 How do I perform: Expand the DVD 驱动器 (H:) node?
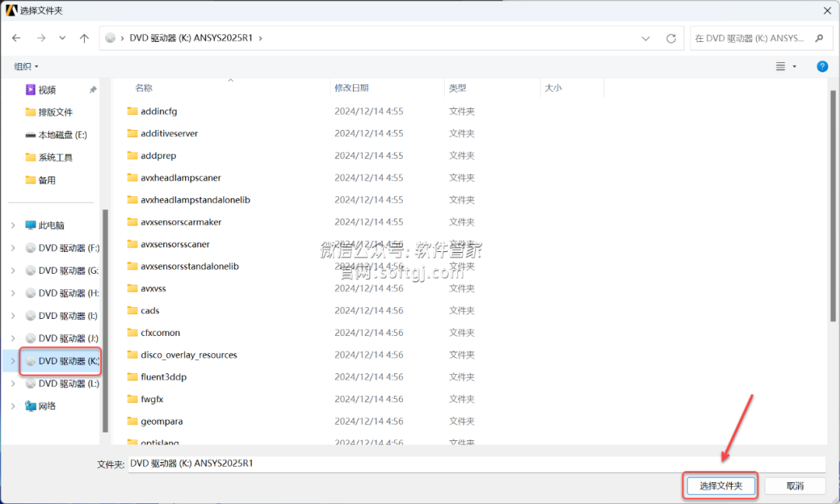(x=13, y=293)
